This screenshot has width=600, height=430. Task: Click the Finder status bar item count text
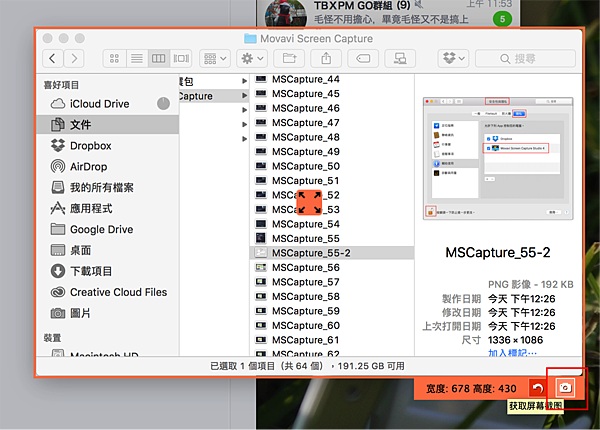click(x=307, y=366)
